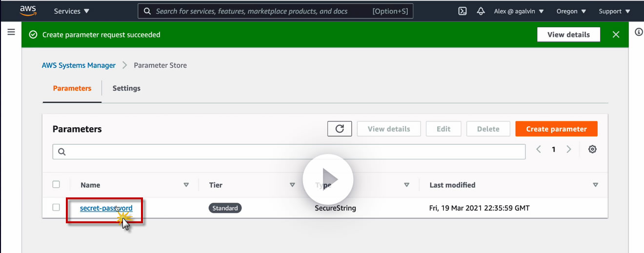Click the parameter filter search field
The height and width of the screenshot is (253, 644).
(289, 152)
